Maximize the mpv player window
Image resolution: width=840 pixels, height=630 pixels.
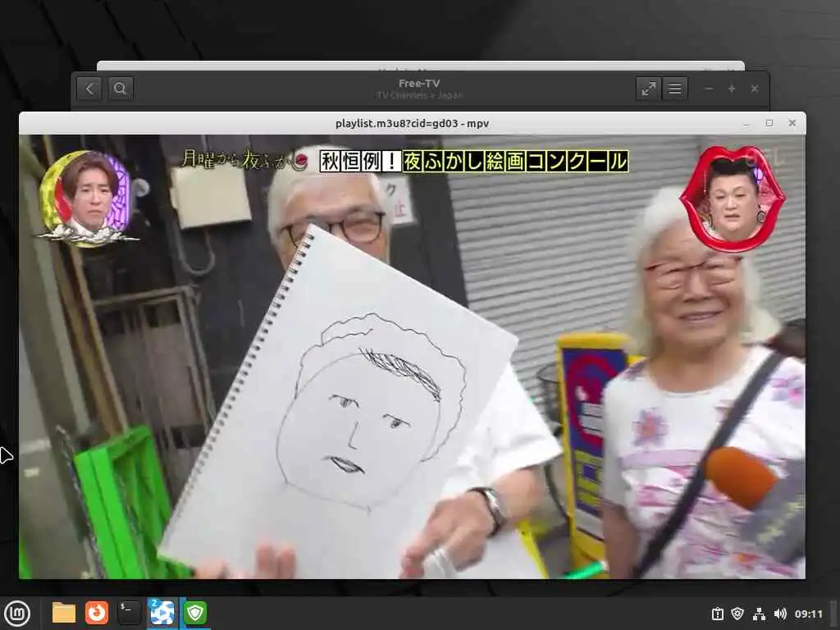point(769,123)
